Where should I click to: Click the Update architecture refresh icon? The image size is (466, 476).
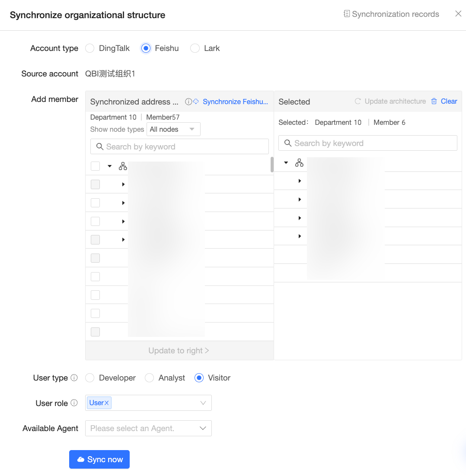click(358, 101)
